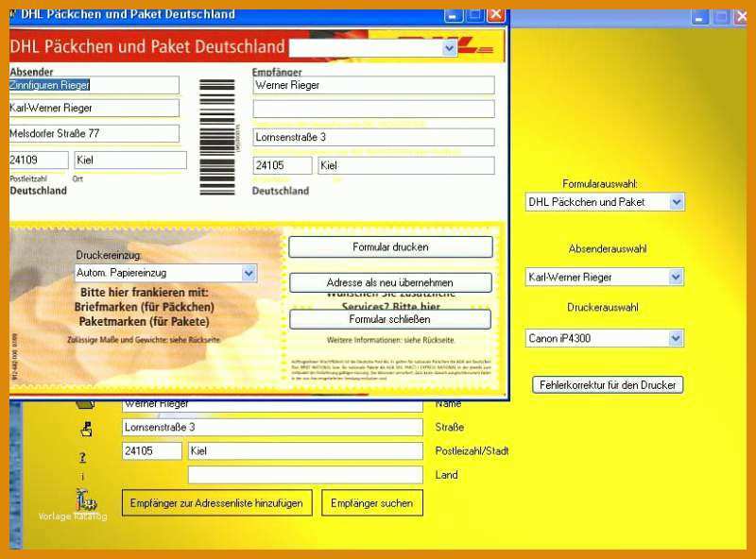The height and width of the screenshot is (559, 756).
Task: Click the '24105' Postleizahl field in background window
Action: [152, 451]
